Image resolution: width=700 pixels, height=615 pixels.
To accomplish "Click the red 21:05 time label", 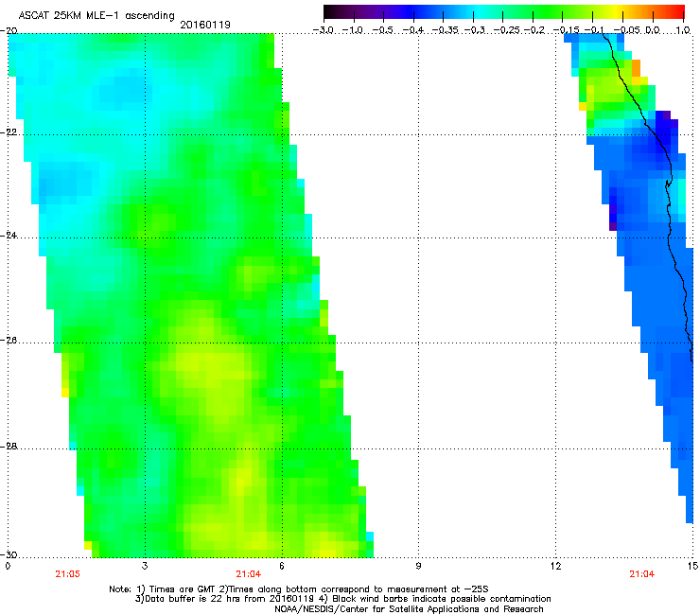I will (x=68, y=574).
